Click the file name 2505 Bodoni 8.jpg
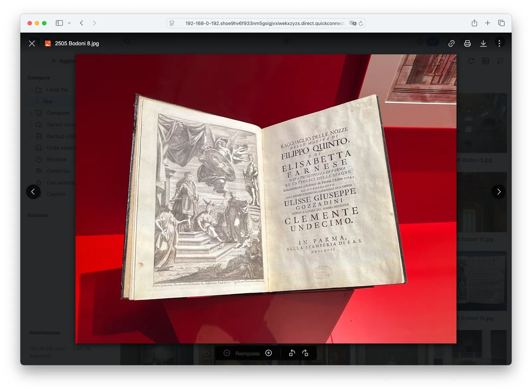 click(77, 44)
